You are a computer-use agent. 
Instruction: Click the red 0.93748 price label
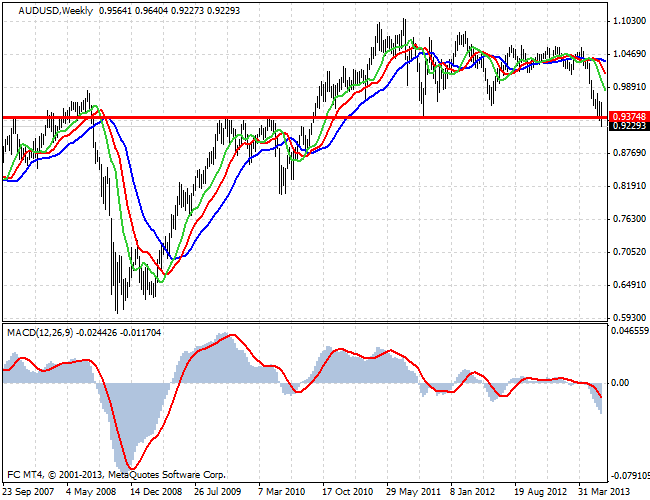tap(629, 117)
